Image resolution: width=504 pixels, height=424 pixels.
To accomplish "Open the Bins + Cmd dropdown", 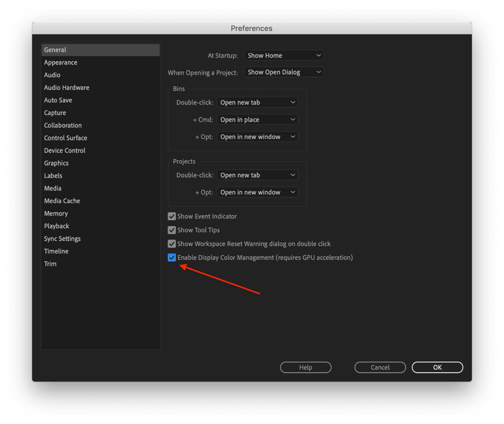I will coord(257,119).
